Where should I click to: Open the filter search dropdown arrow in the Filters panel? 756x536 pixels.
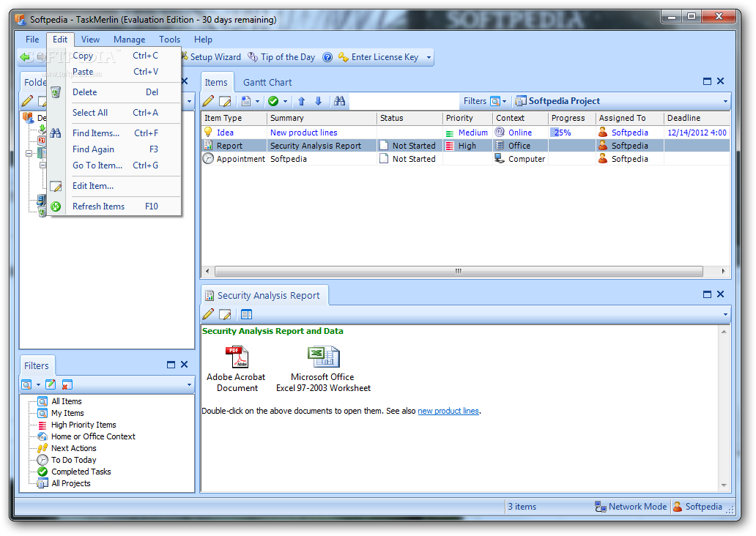click(38, 384)
